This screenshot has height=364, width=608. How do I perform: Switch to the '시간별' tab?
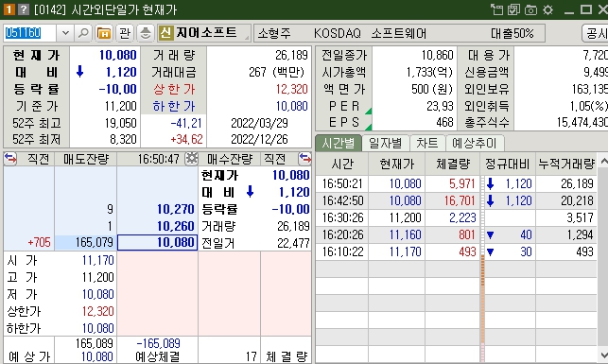tap(339, 143)
